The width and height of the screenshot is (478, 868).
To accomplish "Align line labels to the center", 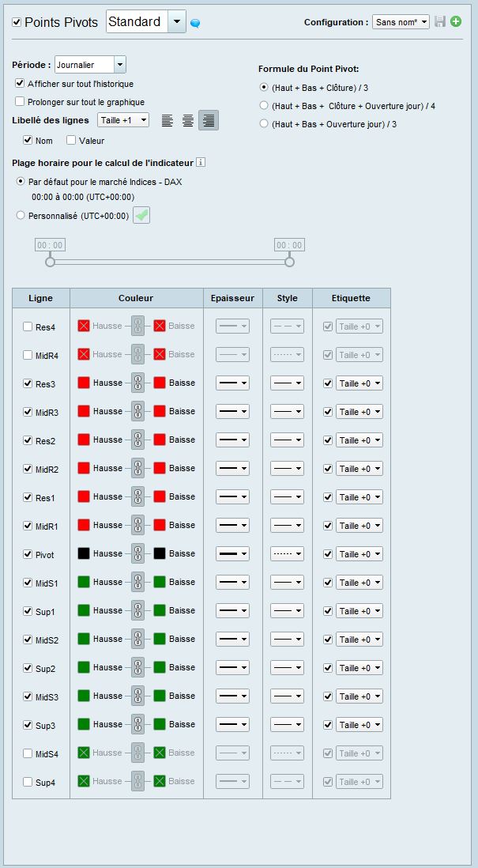I will pos(187,120).
